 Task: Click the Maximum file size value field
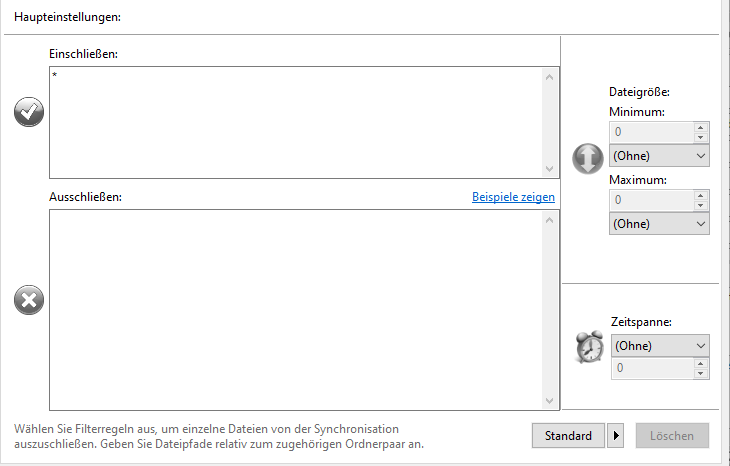point(651,200)
